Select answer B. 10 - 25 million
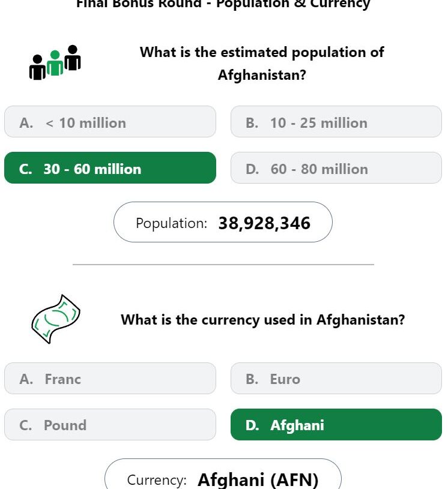Image resolution: width=448 pixels, height=489 pixels. click(336, 122)
